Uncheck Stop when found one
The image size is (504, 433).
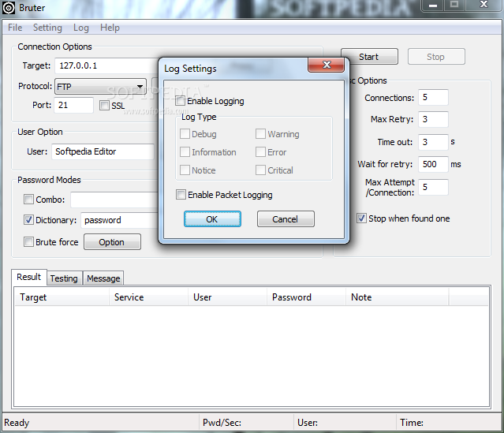(x=361, y=218)
